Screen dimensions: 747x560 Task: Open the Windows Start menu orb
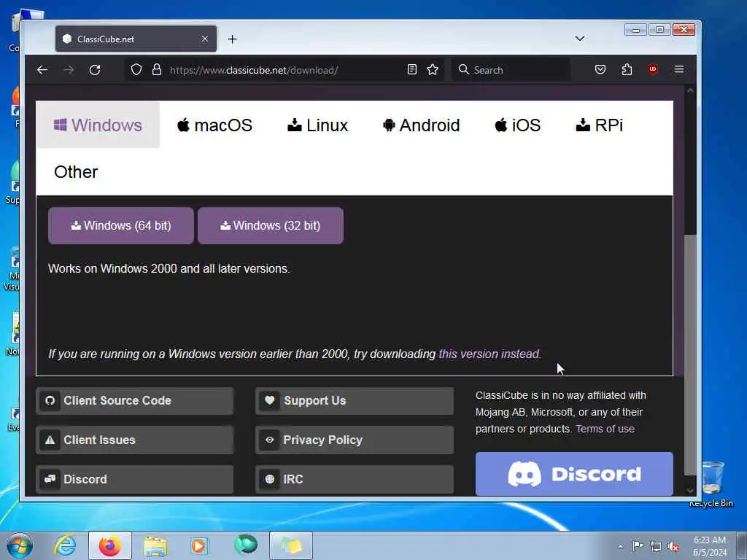tap(20, 545)
